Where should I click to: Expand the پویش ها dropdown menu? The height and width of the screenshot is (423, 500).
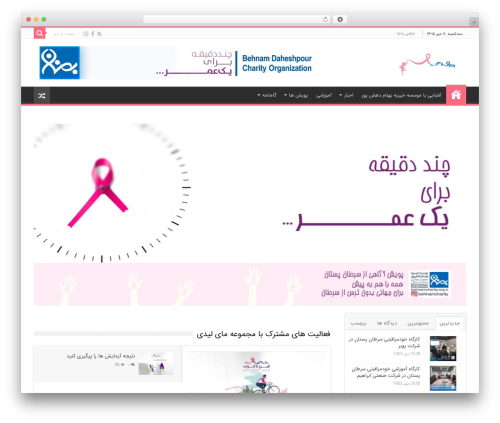[296, 95]
